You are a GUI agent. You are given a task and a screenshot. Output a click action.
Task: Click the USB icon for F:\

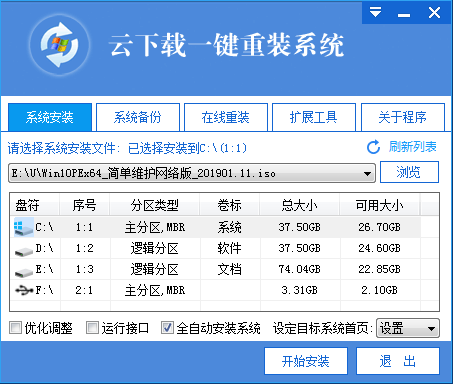24,290
